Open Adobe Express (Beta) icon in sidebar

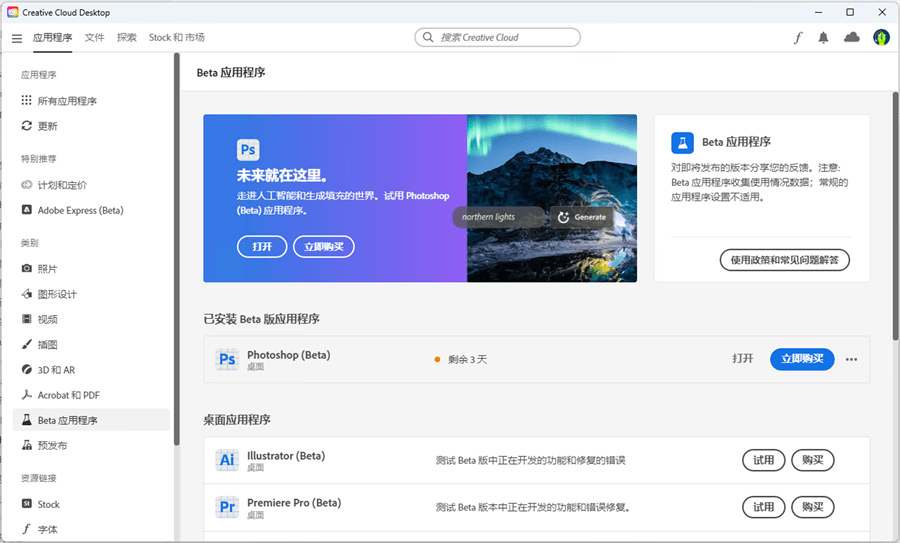26,210
